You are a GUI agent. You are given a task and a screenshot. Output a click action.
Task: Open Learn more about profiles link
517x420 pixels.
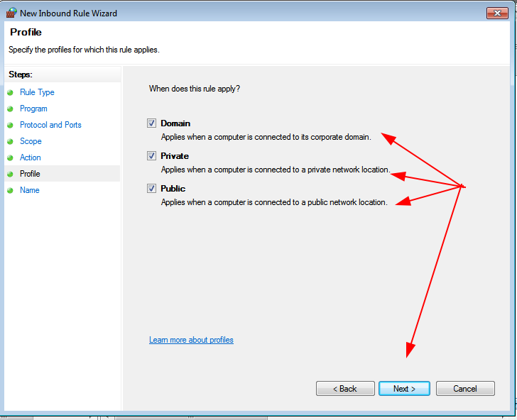point(191,340)
